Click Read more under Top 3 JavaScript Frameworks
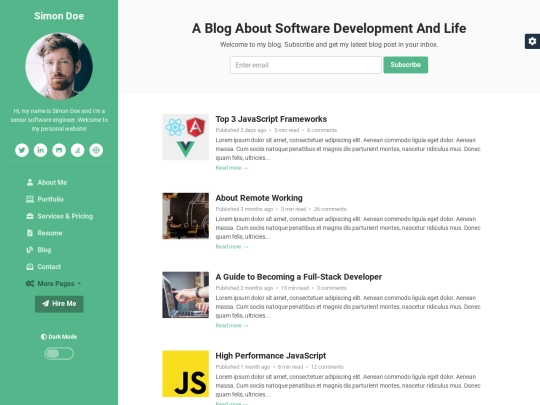Screen dimensions: 540x405 click(x=231, y=168)
